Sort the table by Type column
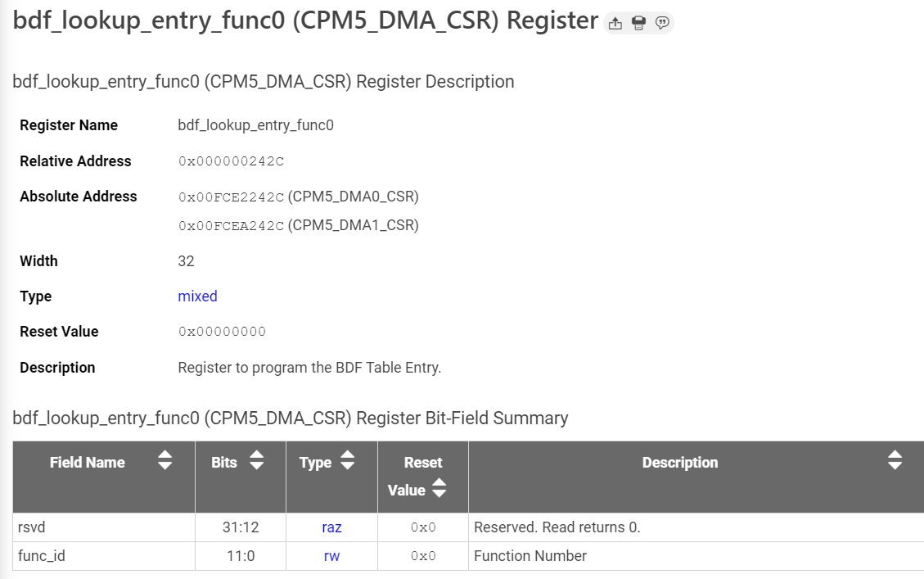 tap(349, 461)
